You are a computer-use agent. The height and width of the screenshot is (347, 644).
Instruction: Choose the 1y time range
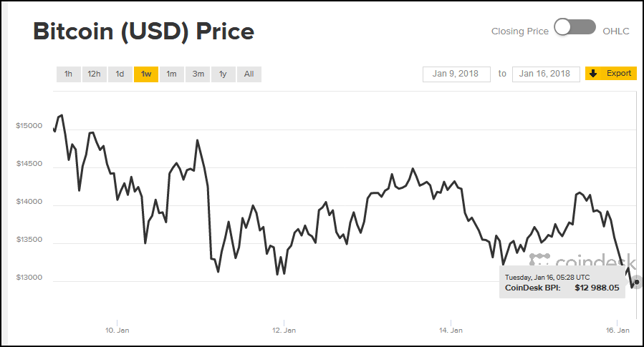point(223,74)
